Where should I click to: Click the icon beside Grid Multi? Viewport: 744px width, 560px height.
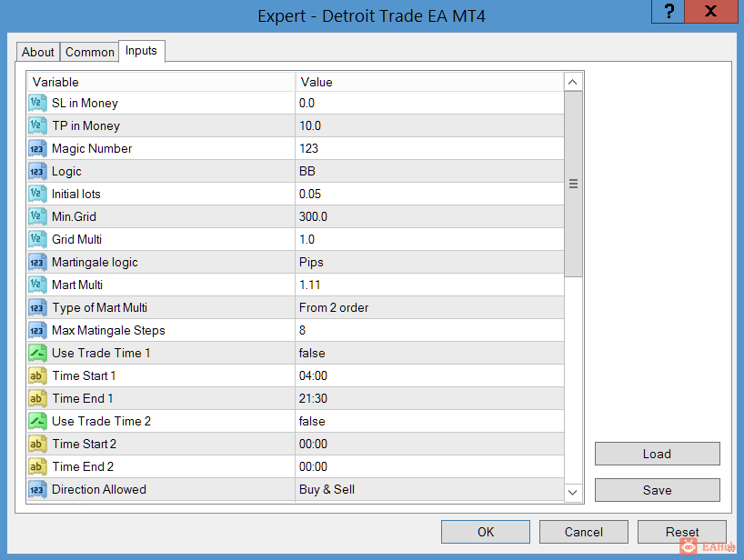tap(37, 239)
